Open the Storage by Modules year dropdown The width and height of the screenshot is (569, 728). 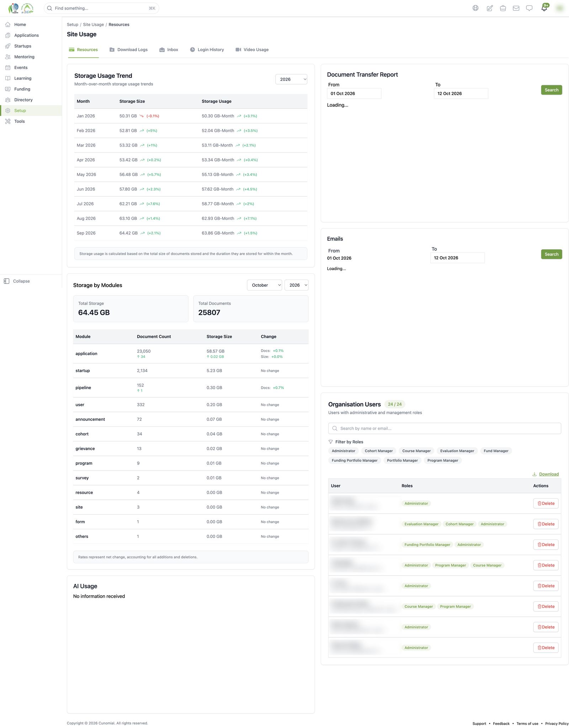[297, 285]
